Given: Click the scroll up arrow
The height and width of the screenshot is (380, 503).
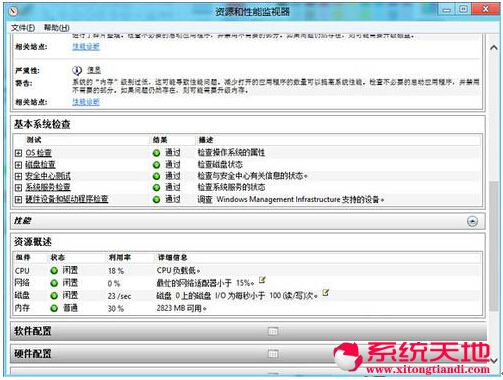Looking at the screenshot, I should pyautogui.click(x=494, y=48).
